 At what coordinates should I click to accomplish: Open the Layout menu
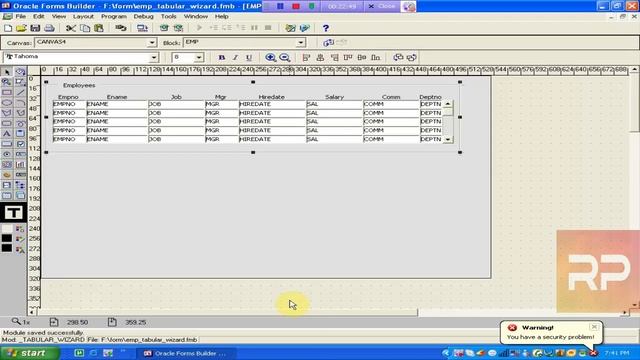83,16
